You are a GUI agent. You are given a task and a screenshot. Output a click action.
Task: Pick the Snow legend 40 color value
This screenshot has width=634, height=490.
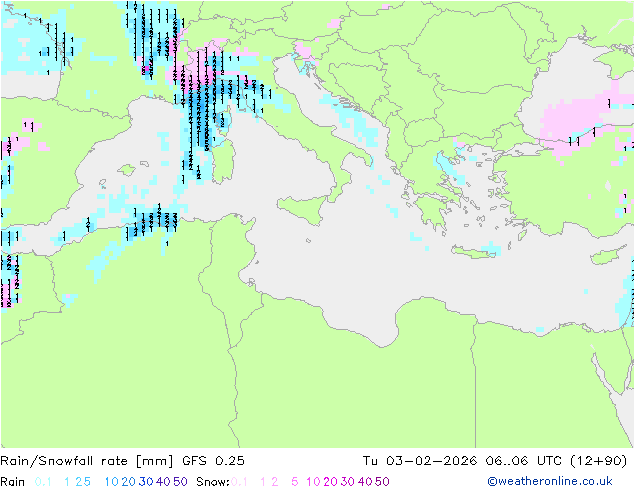[x=365, y=482]
